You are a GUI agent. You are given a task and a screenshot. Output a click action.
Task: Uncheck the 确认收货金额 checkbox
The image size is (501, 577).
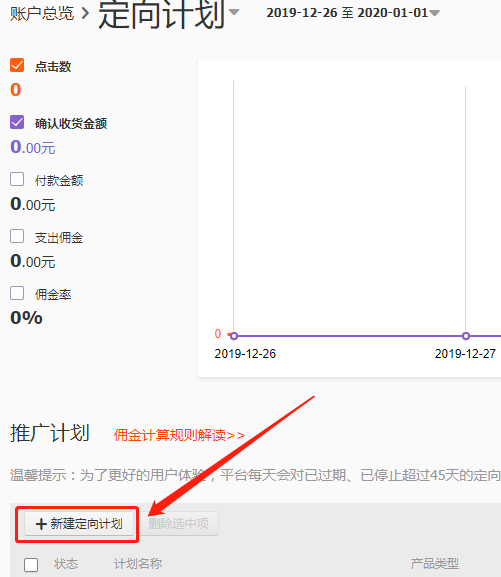(x=17, y=122)
